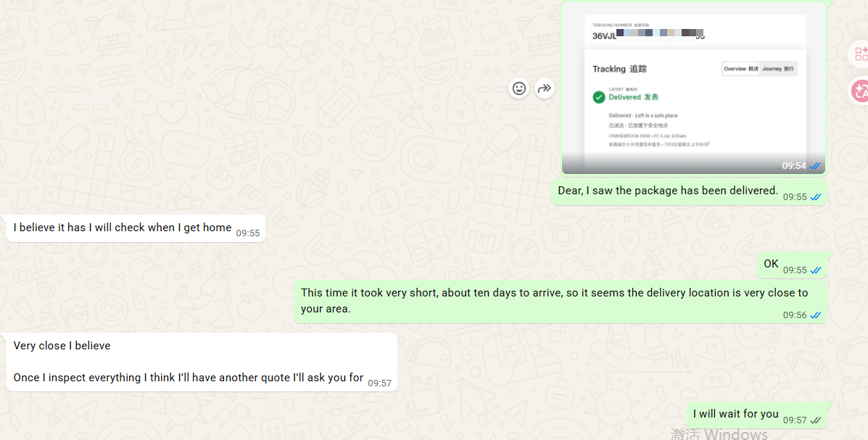The image size is (868, 440).
Task: Click the "OK" sent message bubble
Action: pyautogui.click(x=792, y=265)
